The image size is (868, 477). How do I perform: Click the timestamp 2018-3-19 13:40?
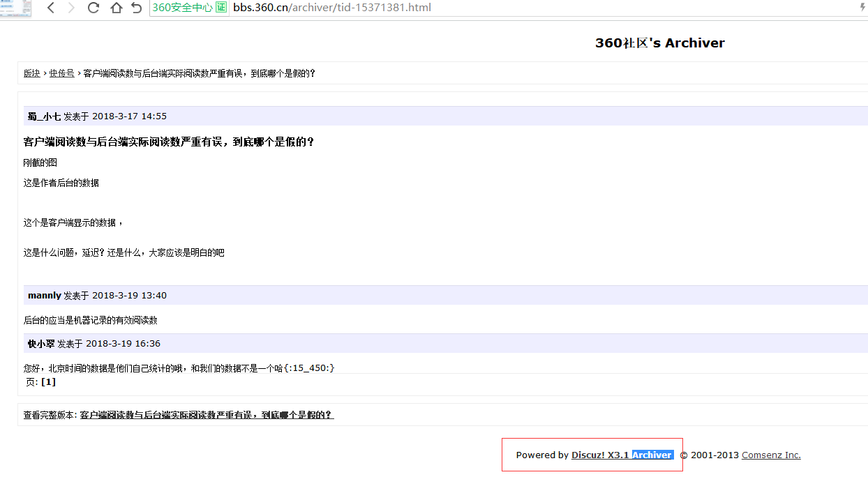pyautogui.click(x=129, y=296)
